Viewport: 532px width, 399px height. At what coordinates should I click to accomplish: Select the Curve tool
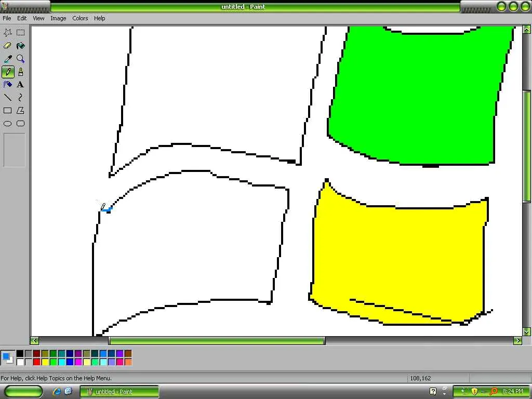click(x=21, y=98)
